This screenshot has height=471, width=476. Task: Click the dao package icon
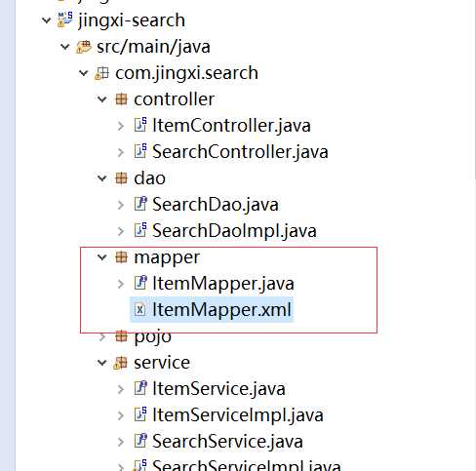(121, 178)
